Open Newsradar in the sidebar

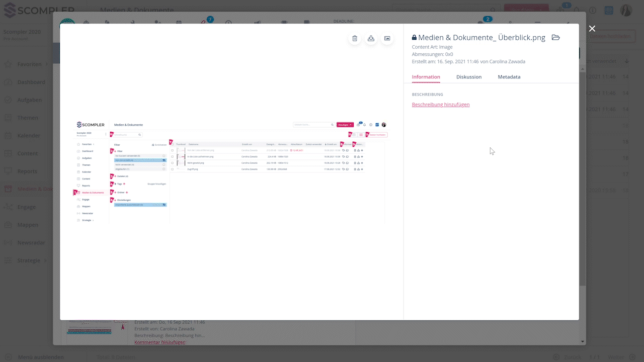coord(31,243)
